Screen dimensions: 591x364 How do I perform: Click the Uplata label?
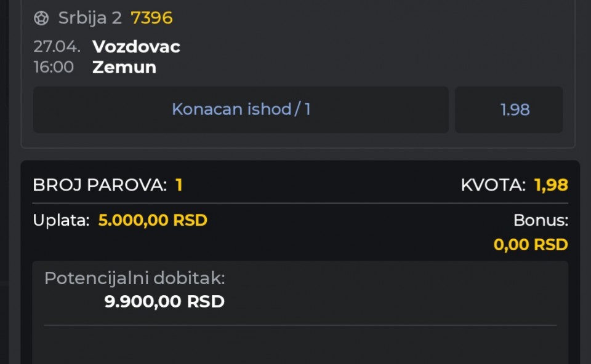(62, 220)
